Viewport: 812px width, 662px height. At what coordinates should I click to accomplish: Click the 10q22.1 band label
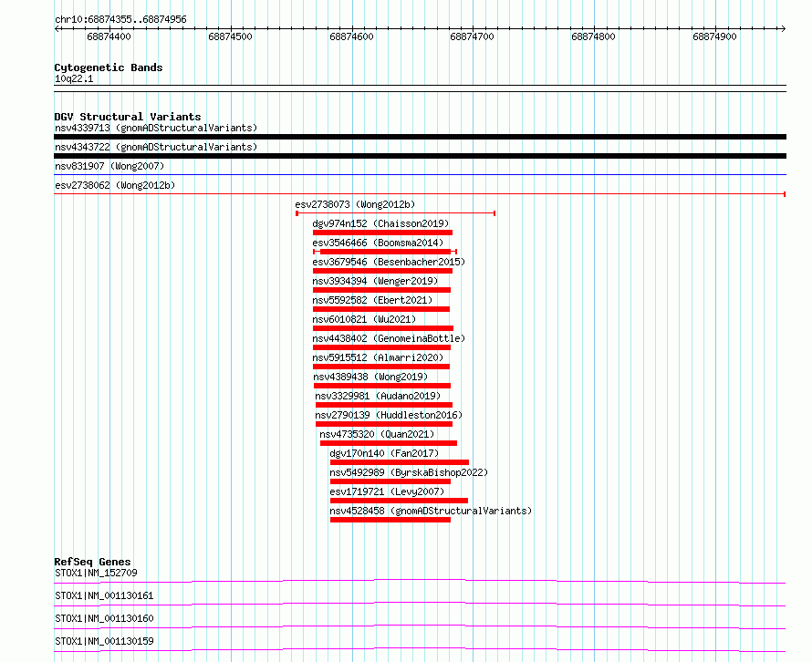click(74, 78)
